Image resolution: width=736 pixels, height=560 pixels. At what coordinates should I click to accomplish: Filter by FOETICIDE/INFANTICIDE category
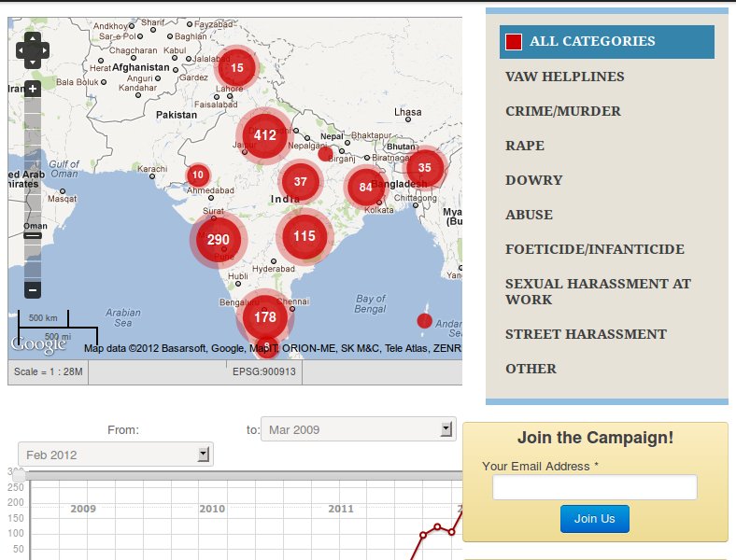[x=595, y=249]
